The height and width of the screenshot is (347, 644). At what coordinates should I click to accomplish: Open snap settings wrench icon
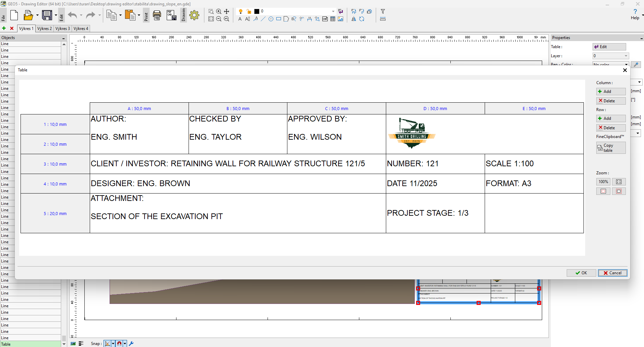131,344
